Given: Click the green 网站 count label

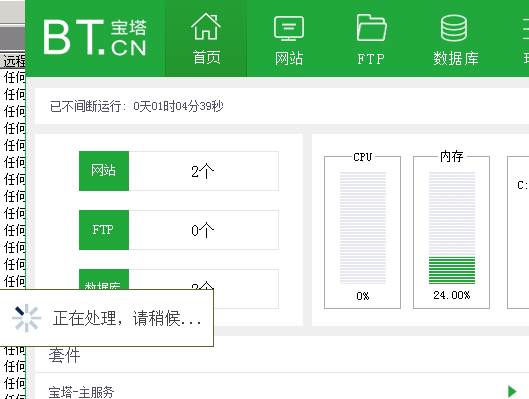Looking at the screenshot, I should [104, 171].
